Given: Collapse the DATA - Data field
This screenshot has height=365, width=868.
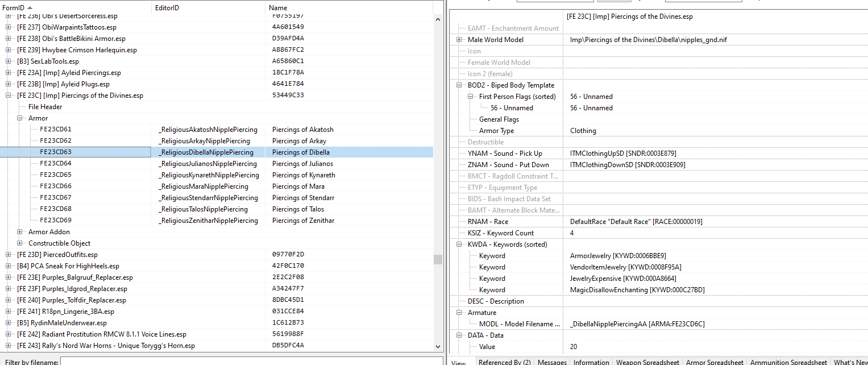Looking at the screenshot, I should [x=459, y=335].
